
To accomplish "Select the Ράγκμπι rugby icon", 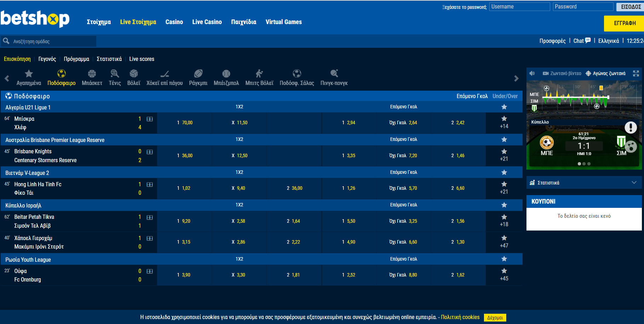I will click(x=198, y=74).
